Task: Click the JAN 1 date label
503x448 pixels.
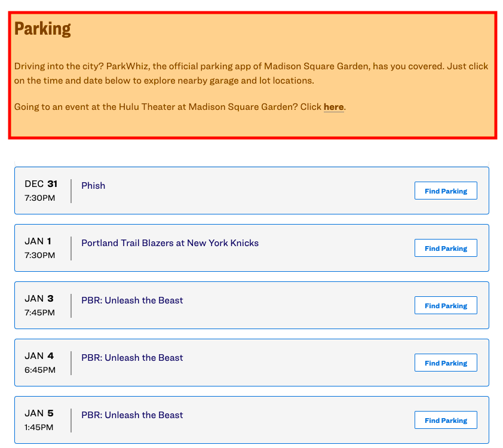Action: pyautogui.click(x=38, y=241)
